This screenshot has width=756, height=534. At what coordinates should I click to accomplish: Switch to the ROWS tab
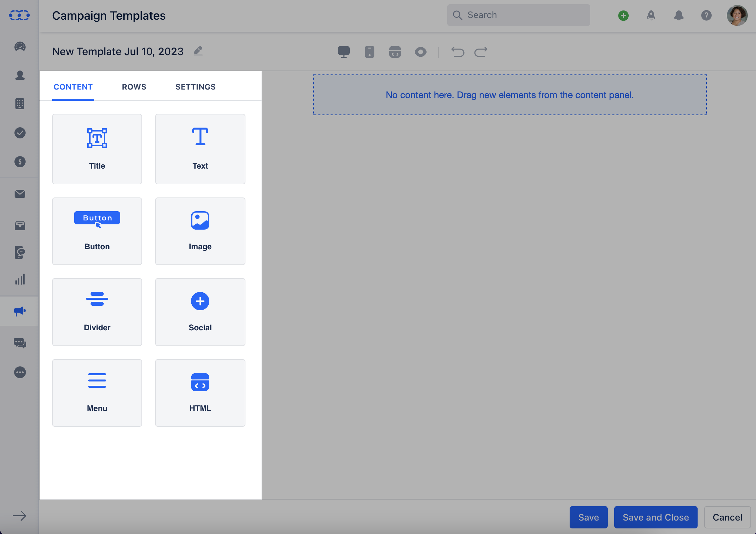point(134,87)
